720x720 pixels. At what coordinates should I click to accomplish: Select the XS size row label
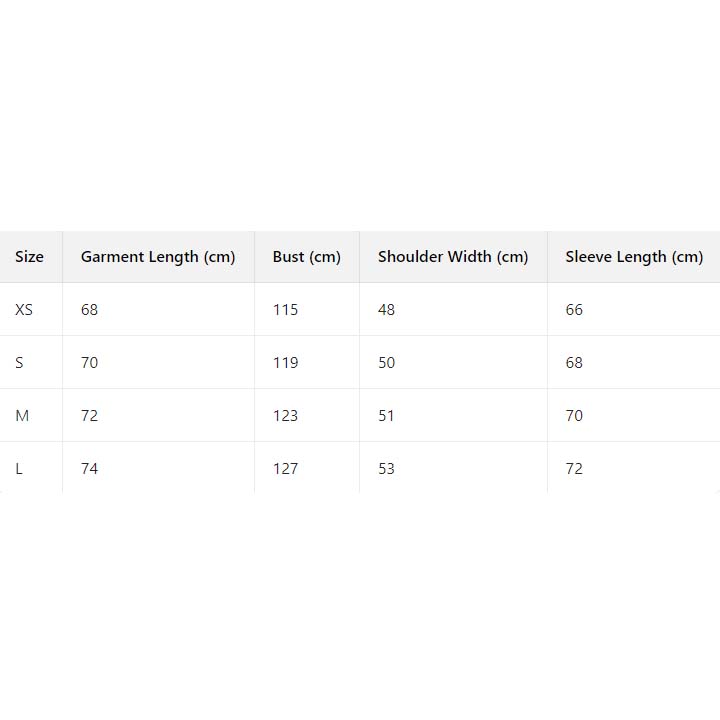pos(24,310)
